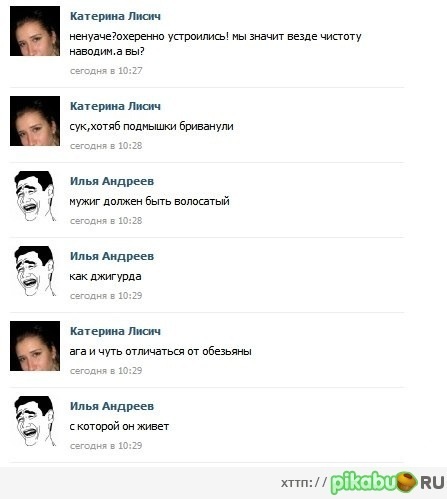The height and width of the screenshot is (499, 447).
Task: Open meme avatar beside как джигурда
Action: click(35, 271)
